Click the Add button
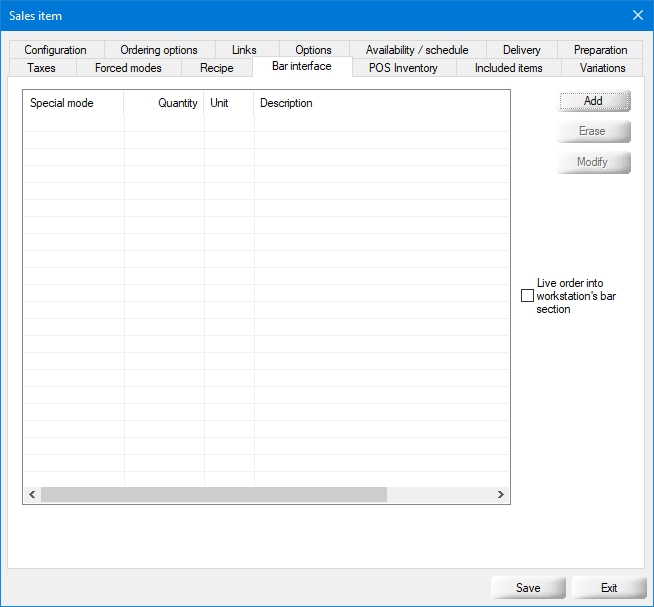Viewport: 654px width, 607px height. pyautogui.click(x=593, y=101)
